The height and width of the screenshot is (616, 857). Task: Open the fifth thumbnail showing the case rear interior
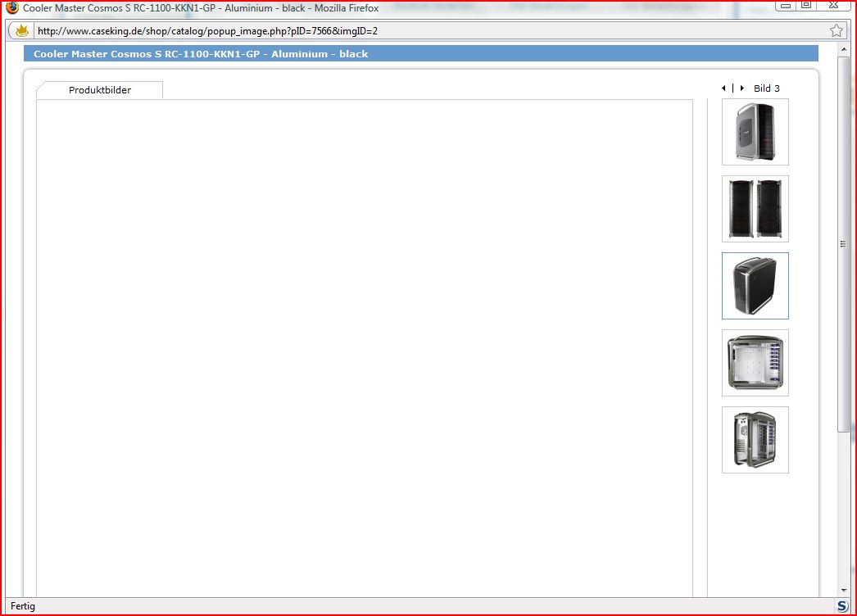755,440
